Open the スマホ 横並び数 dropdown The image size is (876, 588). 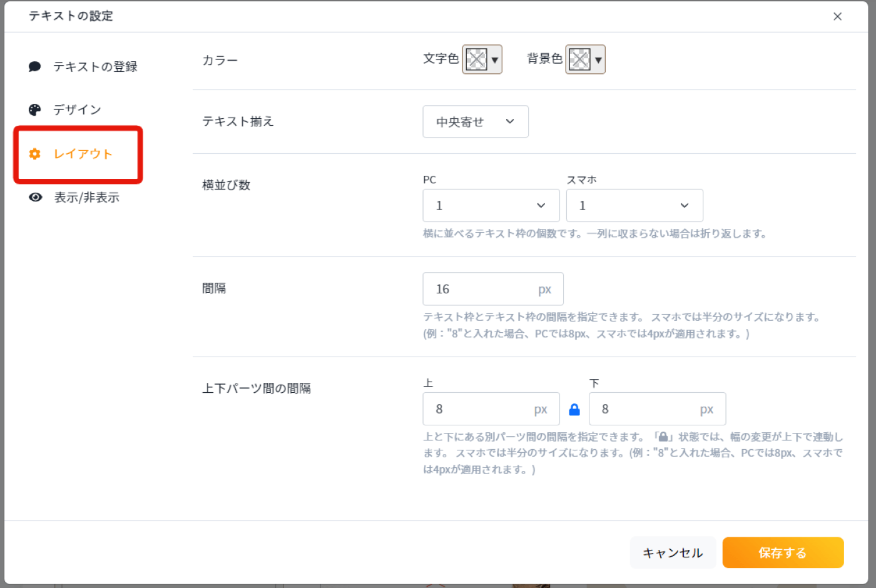(x=634, y=205)
